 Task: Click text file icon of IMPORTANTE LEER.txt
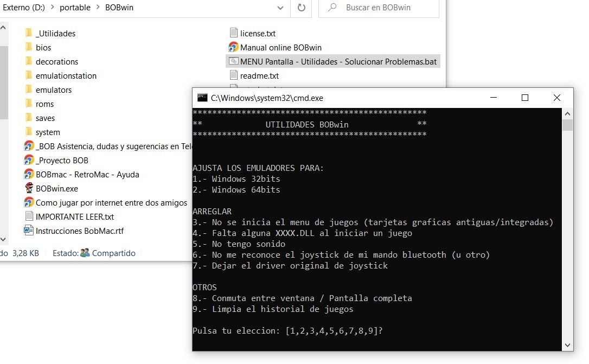point(29,216)
